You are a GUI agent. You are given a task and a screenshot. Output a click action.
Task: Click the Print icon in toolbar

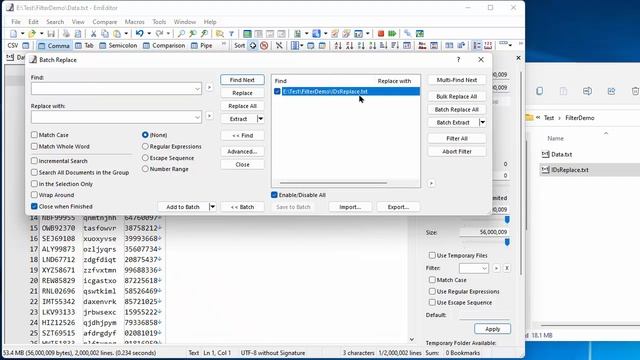[x=66, y=33]
